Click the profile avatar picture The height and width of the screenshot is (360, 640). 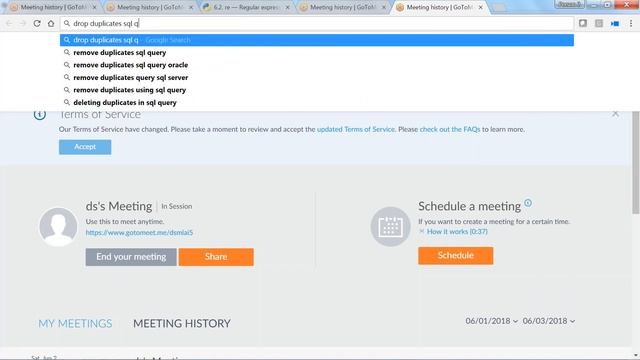[58, 227]
